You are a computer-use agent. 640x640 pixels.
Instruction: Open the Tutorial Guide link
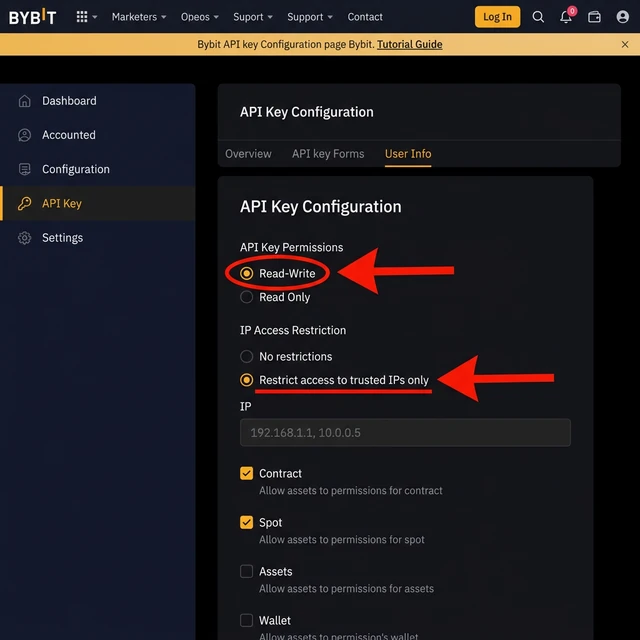pyautogui.click(x=409, y=44)
